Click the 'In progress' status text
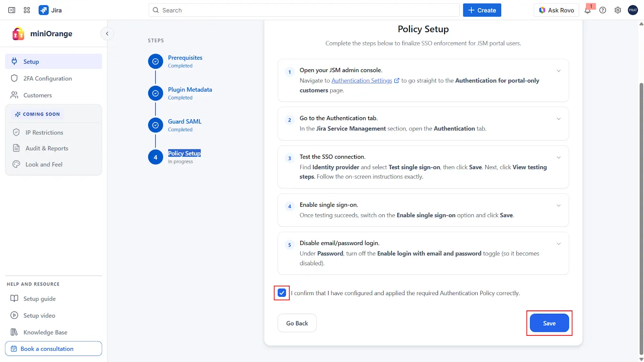The image size is (644, 362). [x=180, y=161]
